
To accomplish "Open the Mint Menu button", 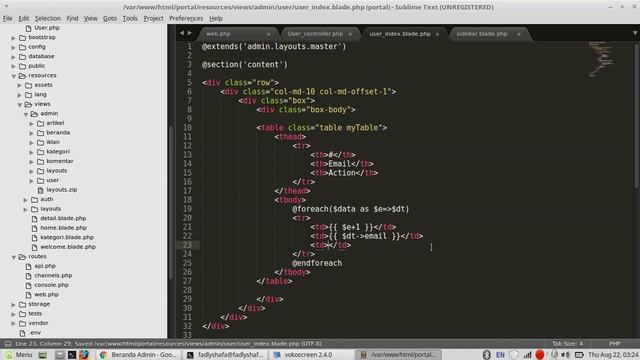I will coord(18,355).
